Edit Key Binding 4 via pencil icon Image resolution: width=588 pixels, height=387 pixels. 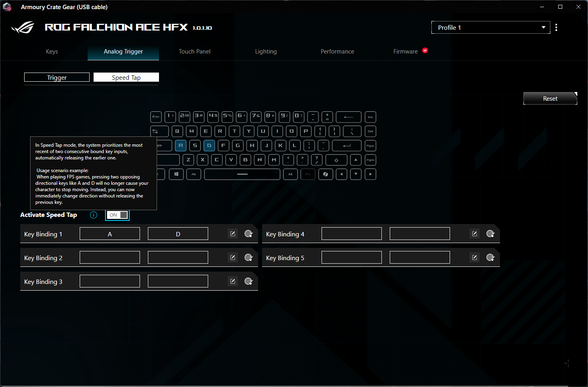coord(475,234)
